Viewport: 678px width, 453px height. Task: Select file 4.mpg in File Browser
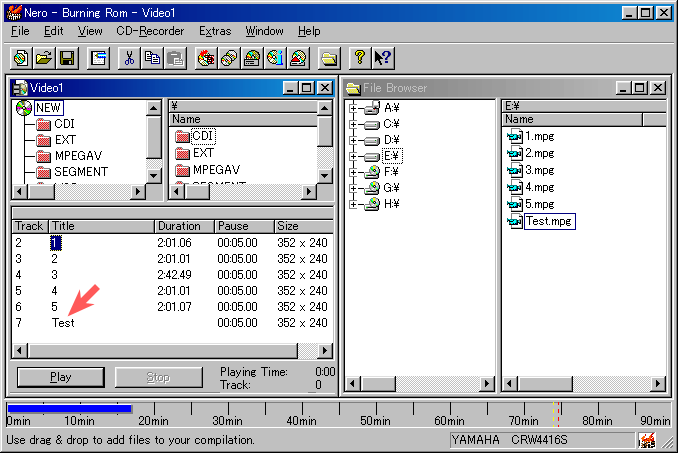coord(539,188)
